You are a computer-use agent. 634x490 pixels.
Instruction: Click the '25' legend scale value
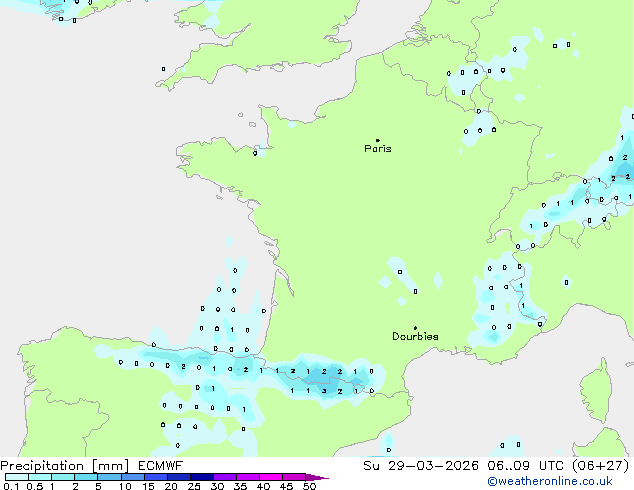point(194,486)
